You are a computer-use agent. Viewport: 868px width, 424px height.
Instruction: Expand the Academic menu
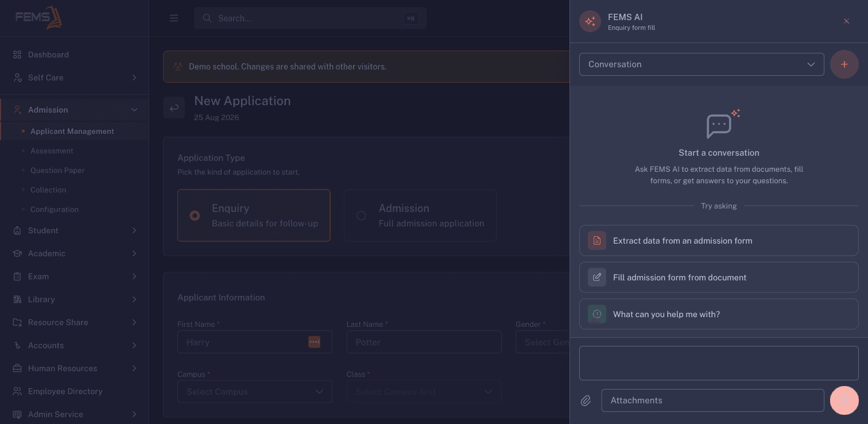[x=75, y=253]
